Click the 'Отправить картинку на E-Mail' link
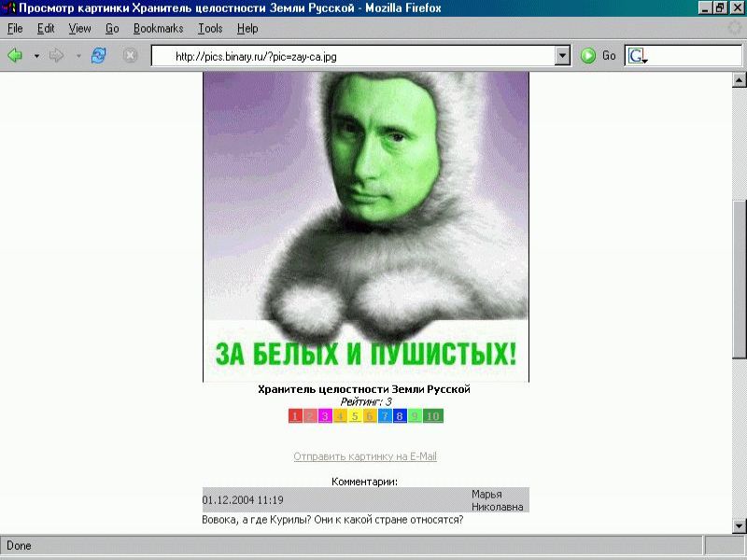747x560 pixels. point(365,456)
